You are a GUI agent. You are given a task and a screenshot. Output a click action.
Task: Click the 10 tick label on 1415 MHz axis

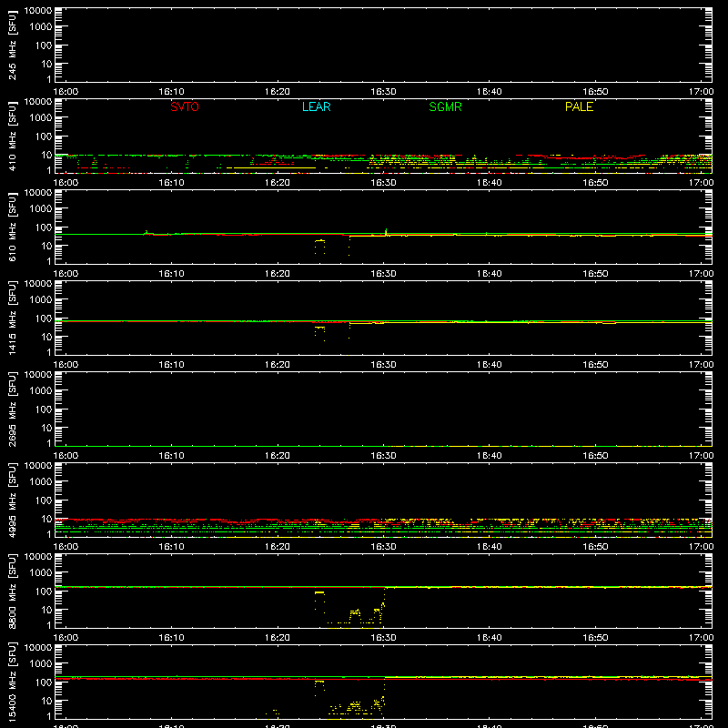click(46, 337)
